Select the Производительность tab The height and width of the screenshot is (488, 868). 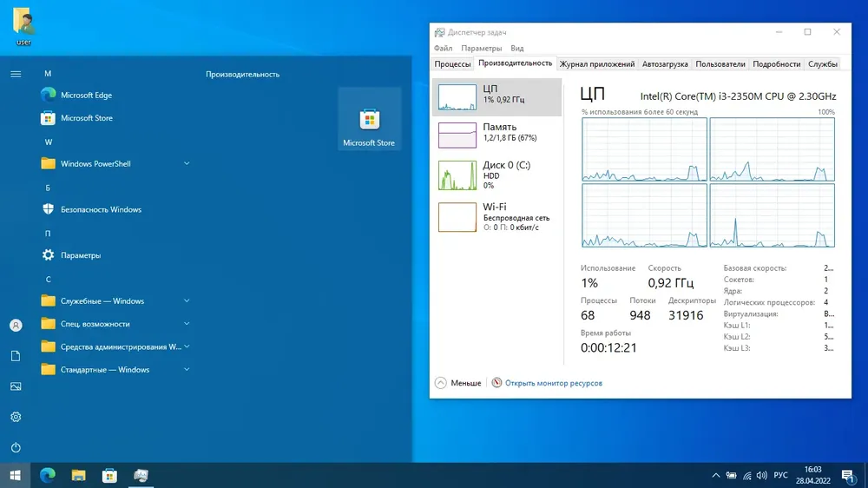coord(515,63)
